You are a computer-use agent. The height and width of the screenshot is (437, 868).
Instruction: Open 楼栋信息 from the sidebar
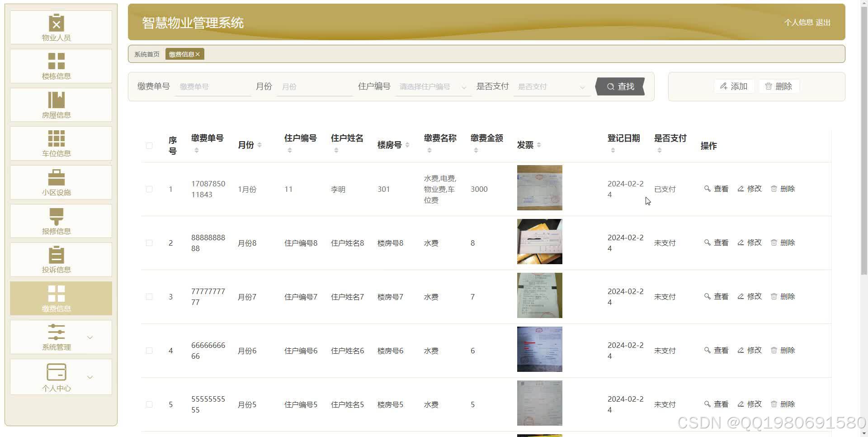point(56,62)
